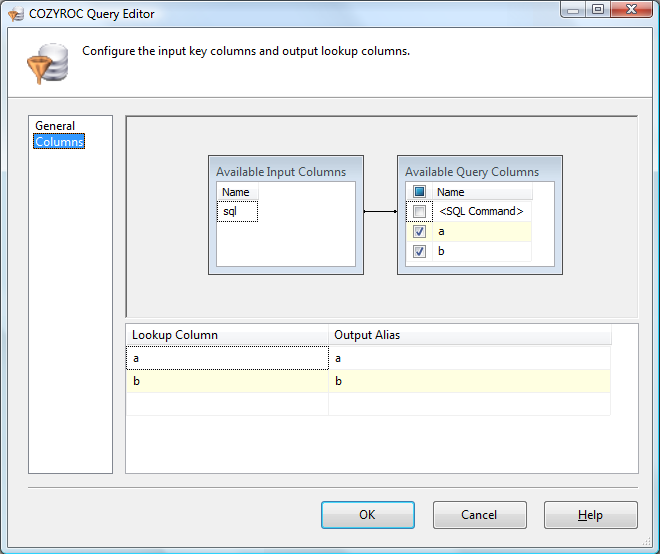Click the Available Input Columns box title
The height and width of the screenshot is (554, 660).
coord(281,172)
